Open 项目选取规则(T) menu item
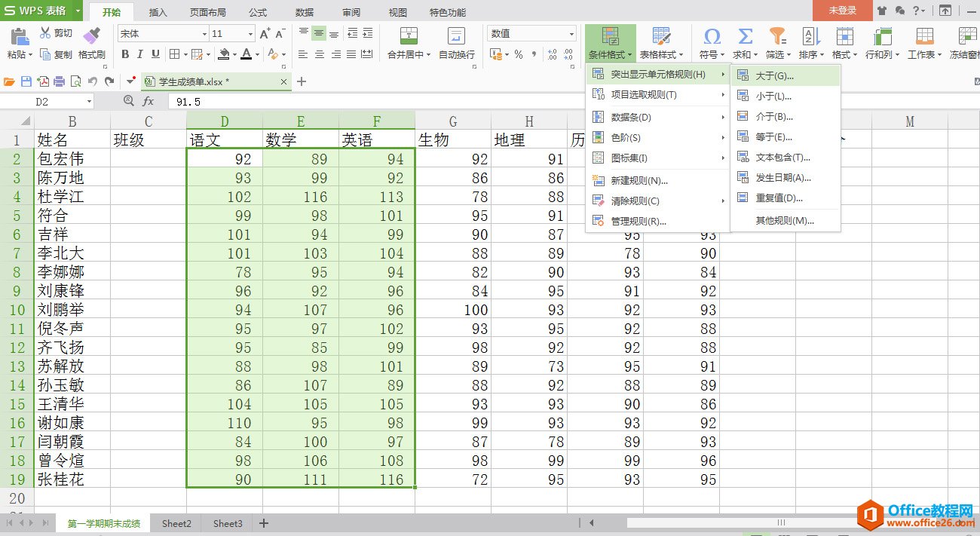 (658, 94)
